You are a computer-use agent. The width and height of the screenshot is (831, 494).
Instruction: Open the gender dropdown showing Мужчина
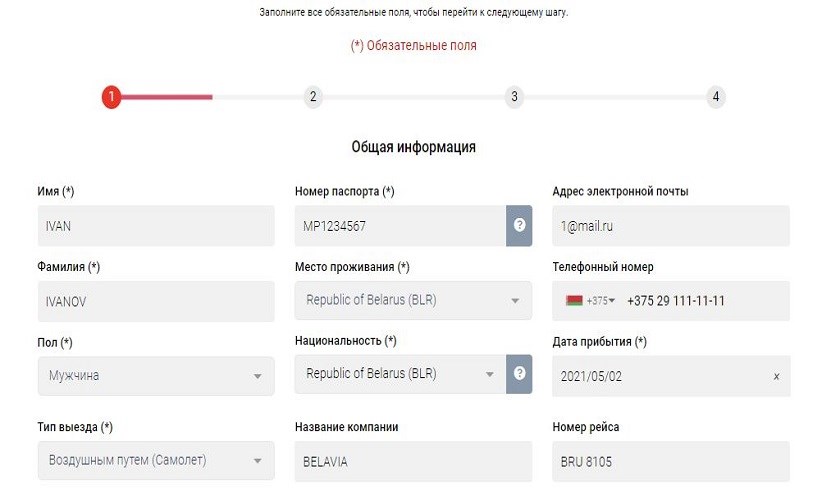coord(155,376)
